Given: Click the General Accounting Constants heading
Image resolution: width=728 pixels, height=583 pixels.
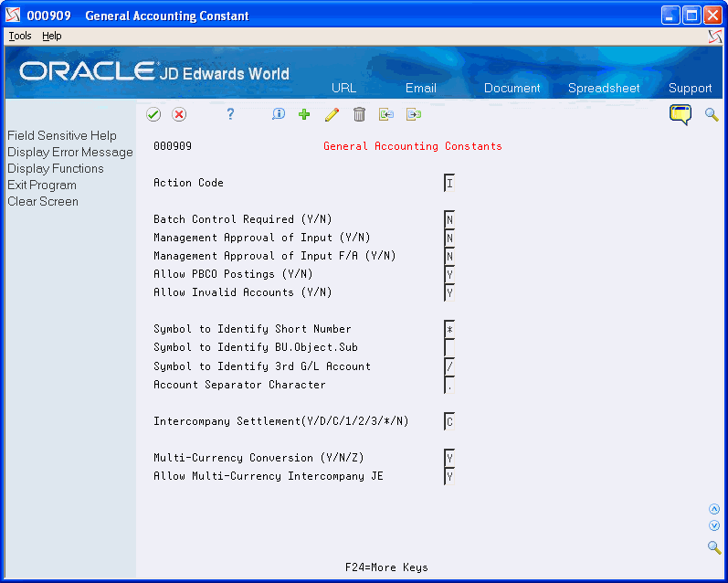Looking at the screenshot, I should (x=413, y=146).
